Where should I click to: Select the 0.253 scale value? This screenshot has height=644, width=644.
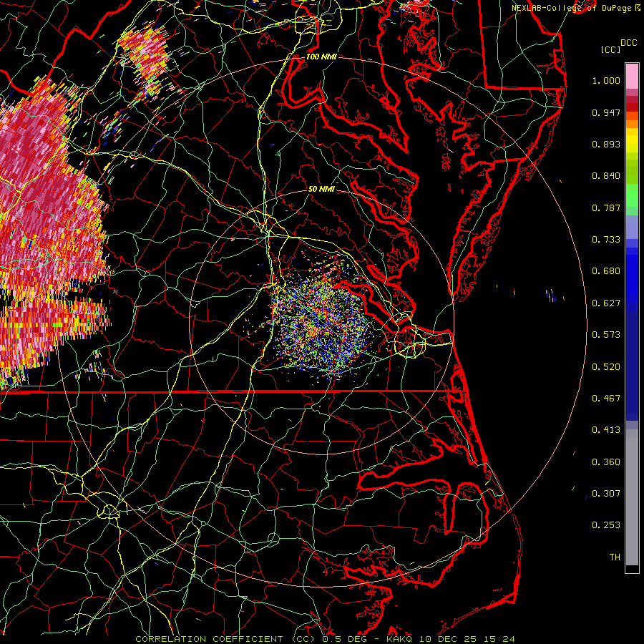tap(606, 525)
